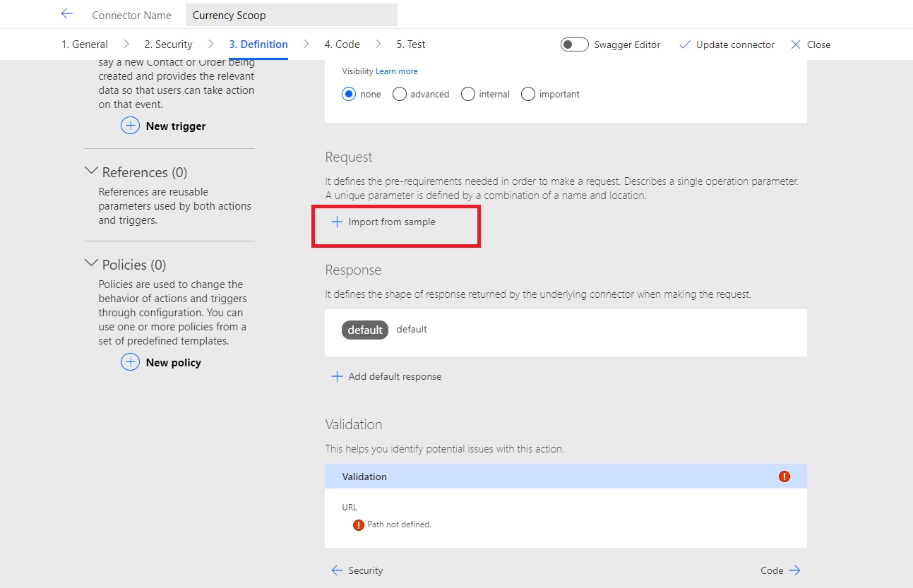Select the 'internal' visibility radio button

(x=467, y=93)
